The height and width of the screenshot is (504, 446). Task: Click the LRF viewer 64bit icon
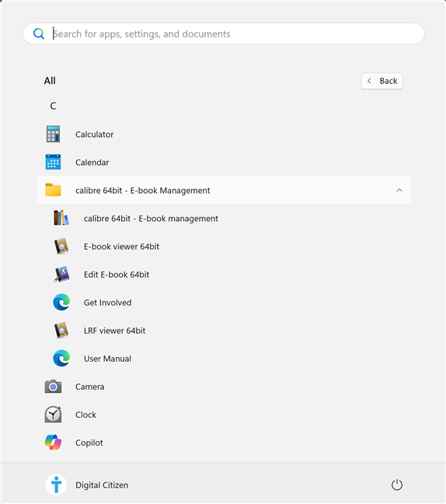[x=61, y=330]
